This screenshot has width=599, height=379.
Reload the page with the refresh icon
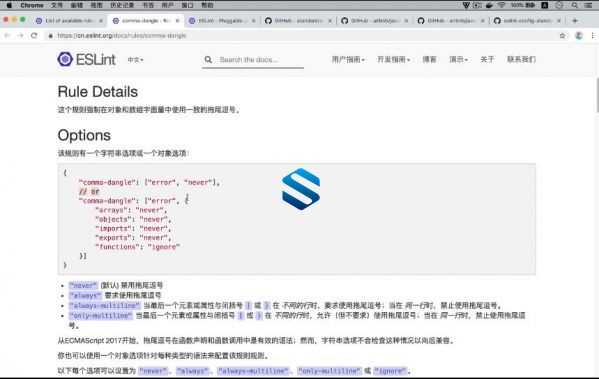(x=34, y=36)
